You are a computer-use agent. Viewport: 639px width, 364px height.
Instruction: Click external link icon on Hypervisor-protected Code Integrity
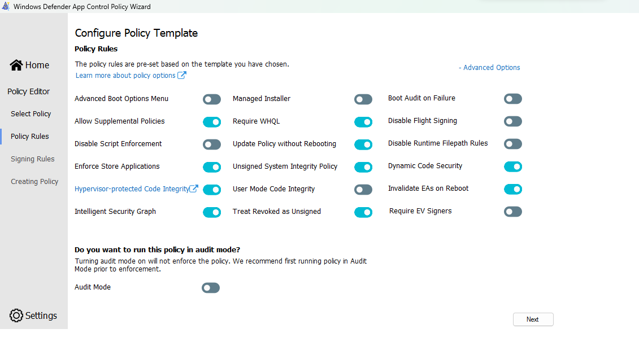pos(194,188)
